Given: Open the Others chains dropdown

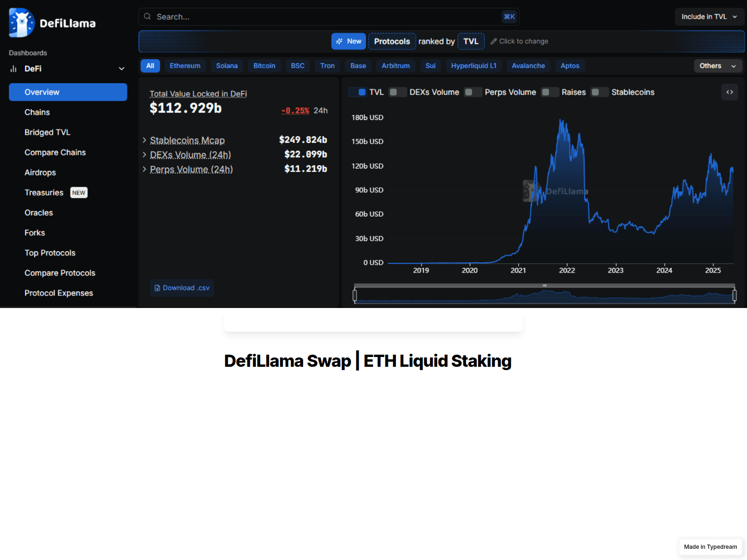Looking at the screenshot, I should (718, 66).
